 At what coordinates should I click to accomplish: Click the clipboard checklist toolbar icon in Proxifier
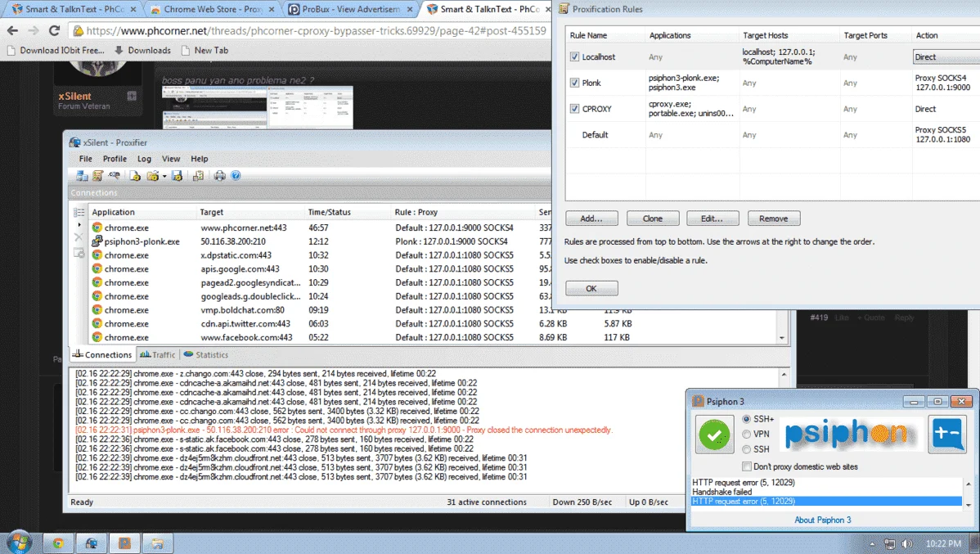pos(198,176)
